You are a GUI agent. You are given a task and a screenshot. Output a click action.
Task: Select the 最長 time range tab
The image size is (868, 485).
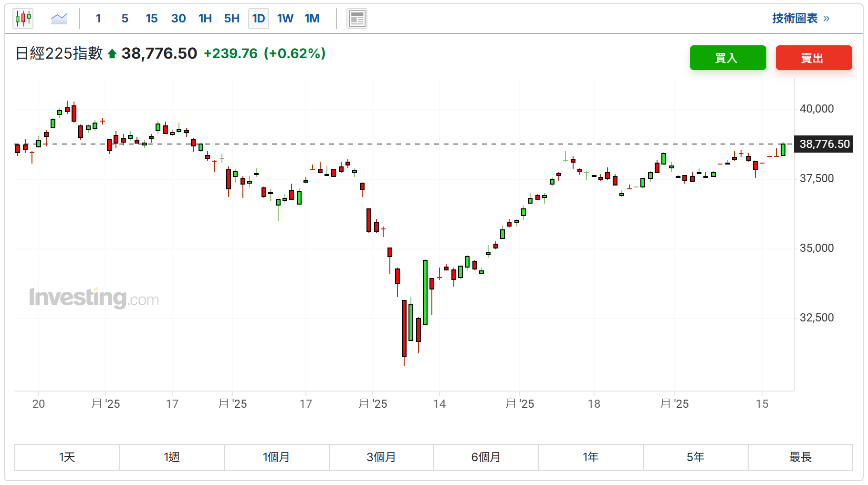800,457
